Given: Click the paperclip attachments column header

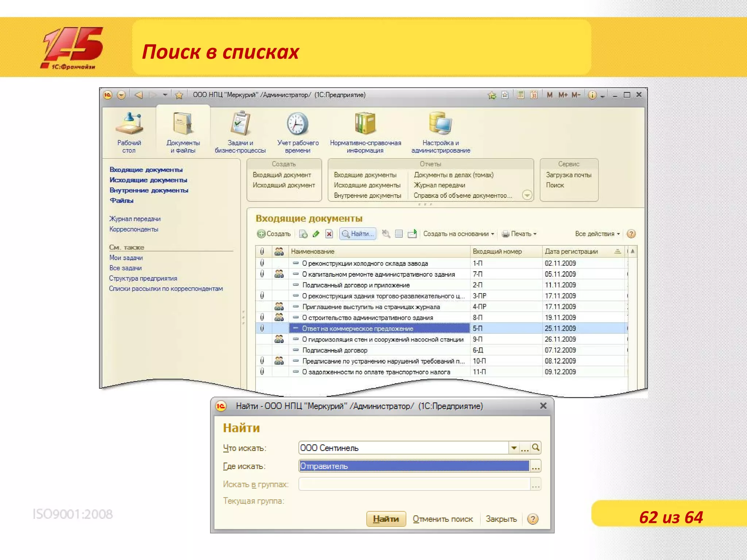Looking at the screenshot, I should (262, 251).
